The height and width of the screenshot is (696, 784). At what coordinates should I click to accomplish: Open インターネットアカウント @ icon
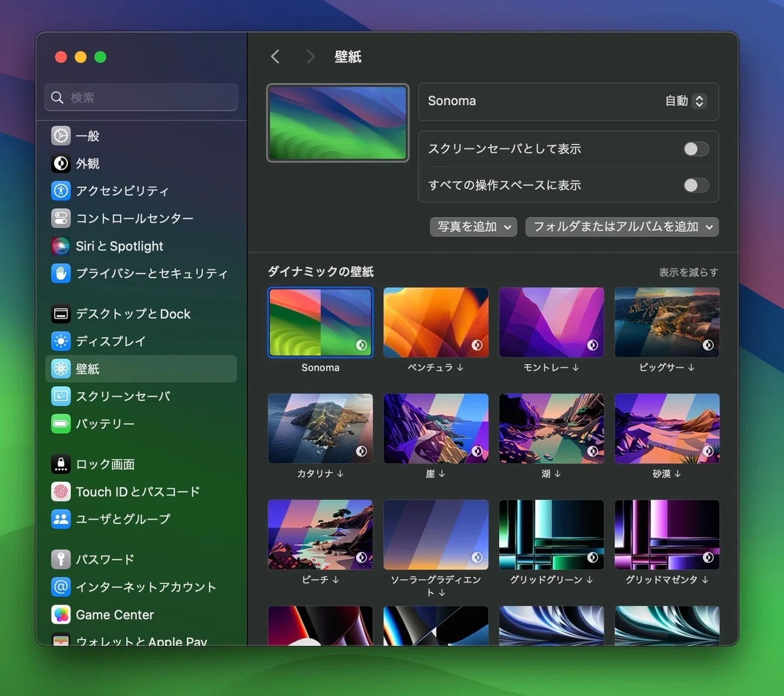[61, 587]
